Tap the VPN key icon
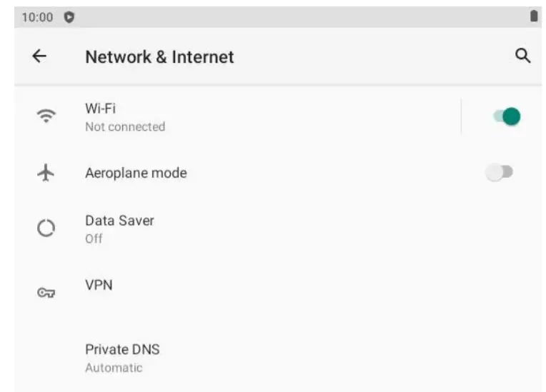The height and width of the screenshot is (392, 546). click(46, 292)
